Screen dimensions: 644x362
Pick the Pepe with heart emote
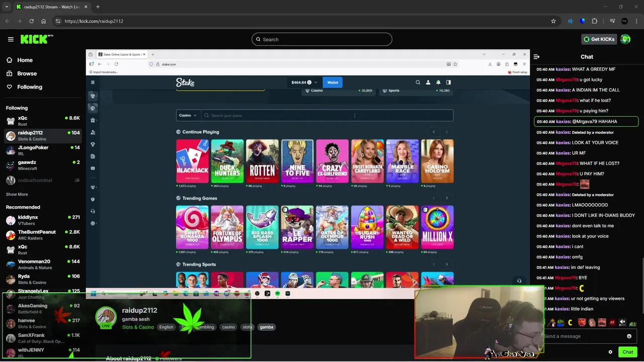pyautogui.click(x=560, y=323)
